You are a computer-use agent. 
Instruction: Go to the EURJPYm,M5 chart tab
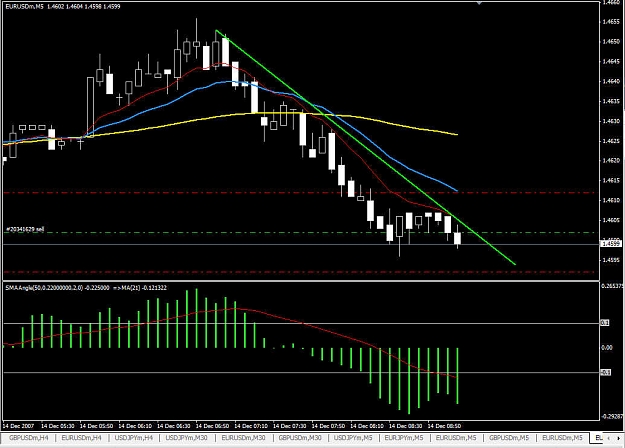coord(403,438)
